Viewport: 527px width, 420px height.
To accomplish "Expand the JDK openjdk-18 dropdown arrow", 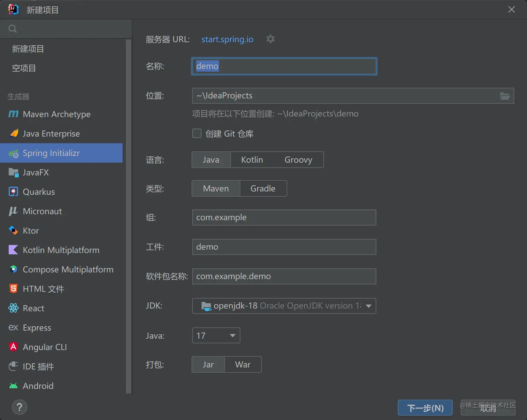I will coord(368,306).
